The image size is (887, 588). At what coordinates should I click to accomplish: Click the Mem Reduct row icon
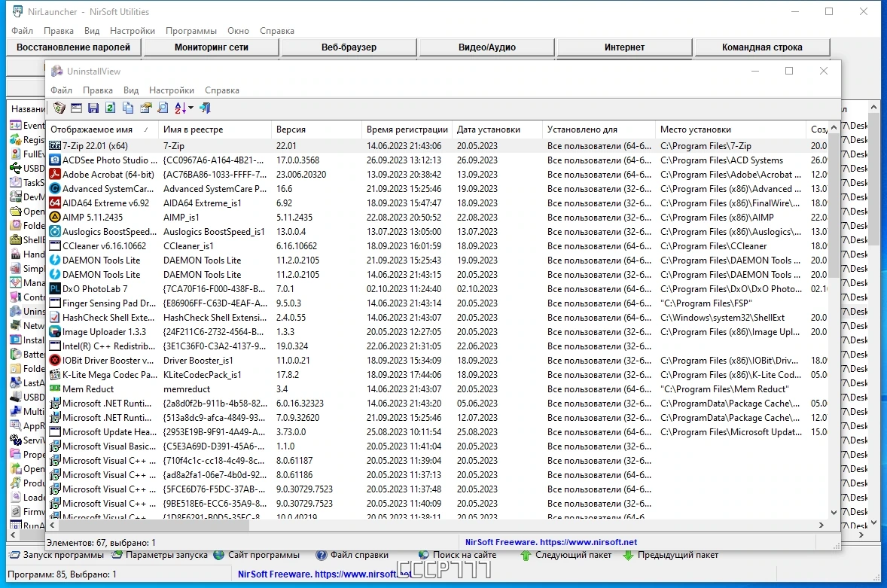(x=55, y=388)
